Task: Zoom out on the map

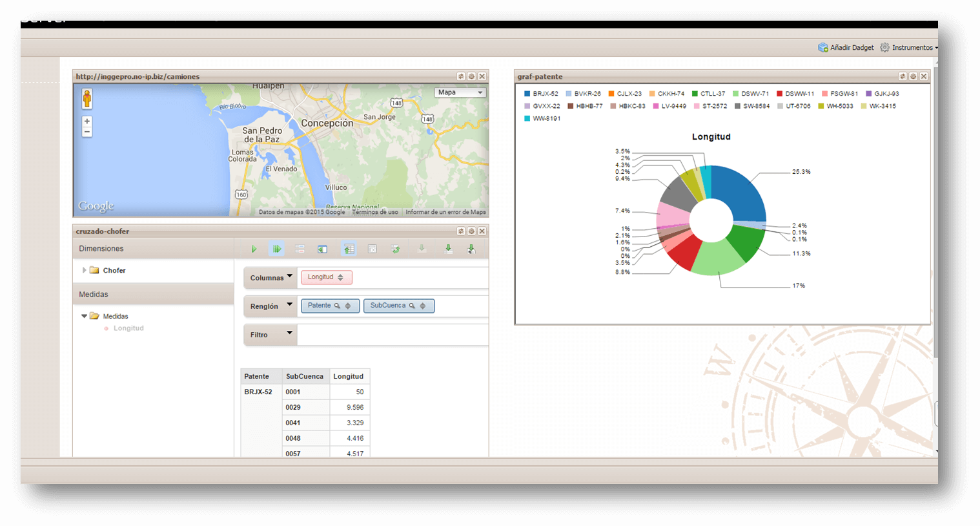Action: click(x=87, y=132)
